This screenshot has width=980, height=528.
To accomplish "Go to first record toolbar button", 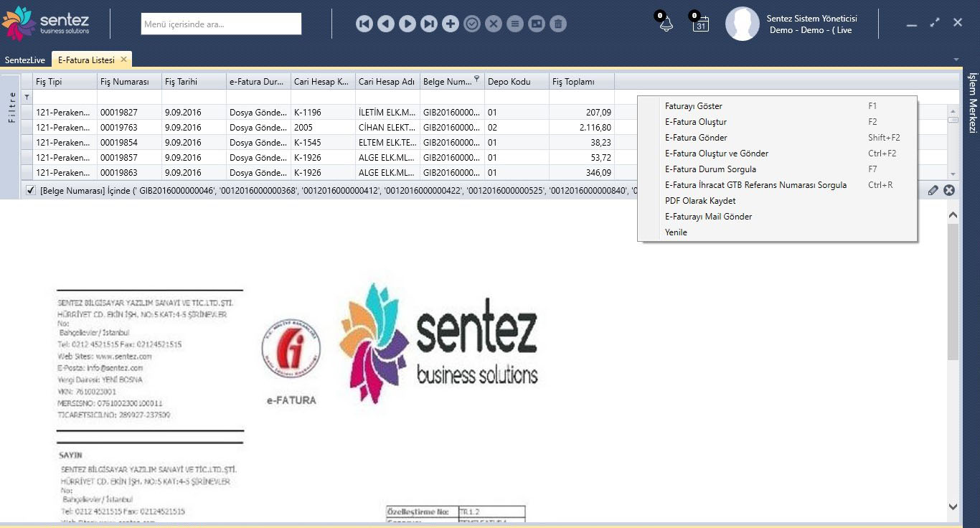I will click(x=364, y=24).
